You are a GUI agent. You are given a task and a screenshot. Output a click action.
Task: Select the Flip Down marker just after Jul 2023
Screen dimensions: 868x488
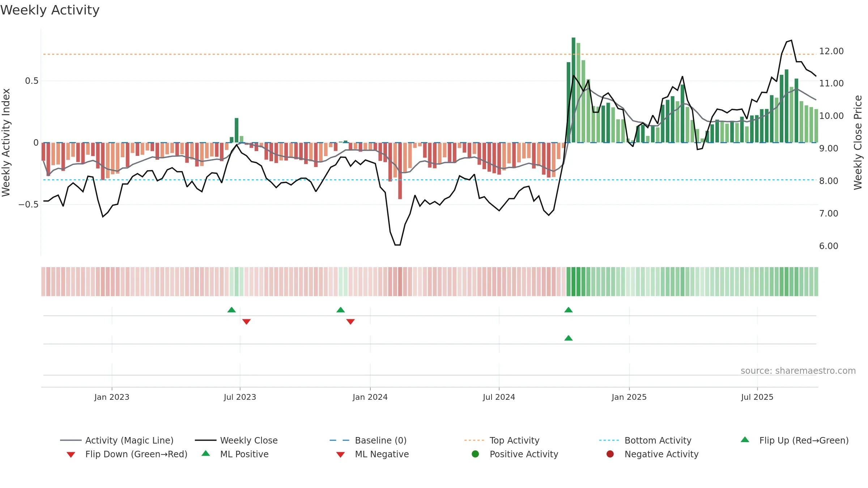click(x=247, y=322)
